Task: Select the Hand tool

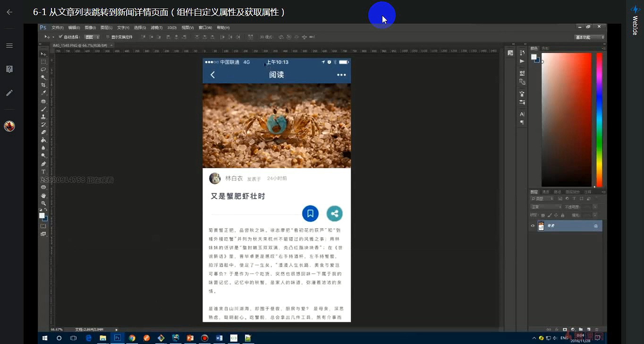Action: (43, 195)
